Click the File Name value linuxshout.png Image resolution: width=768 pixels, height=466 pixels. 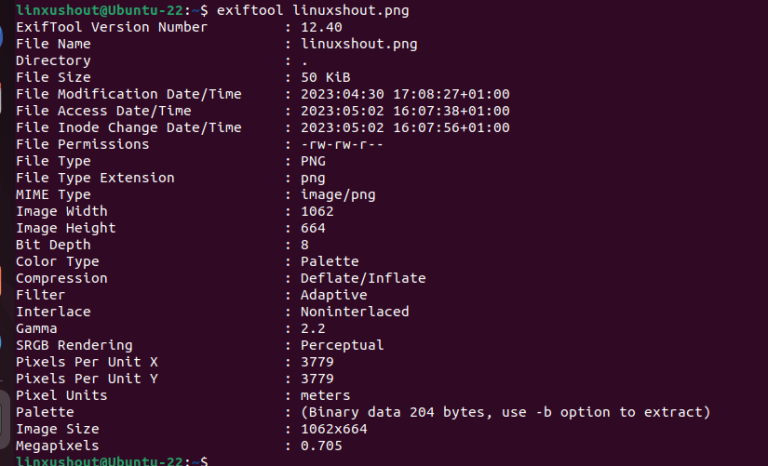point(359,44)
